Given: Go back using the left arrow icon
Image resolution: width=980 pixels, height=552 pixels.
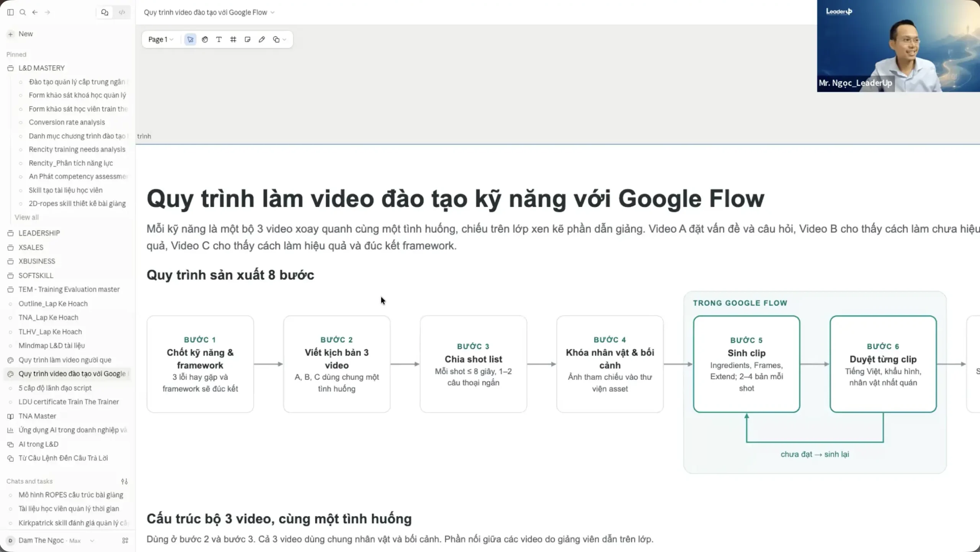Looking at the screenshot, I should 35,12.
